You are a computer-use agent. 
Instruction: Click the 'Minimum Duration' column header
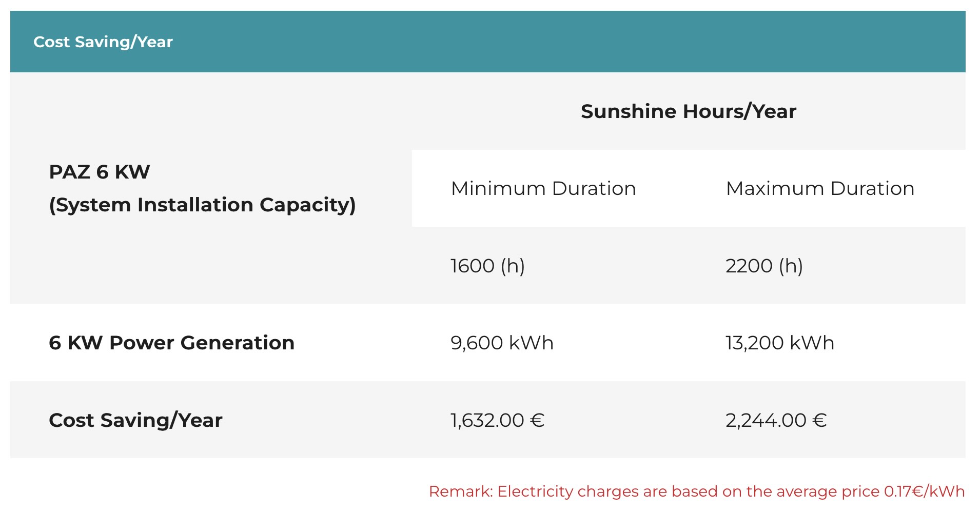click(x=543, y=188)
